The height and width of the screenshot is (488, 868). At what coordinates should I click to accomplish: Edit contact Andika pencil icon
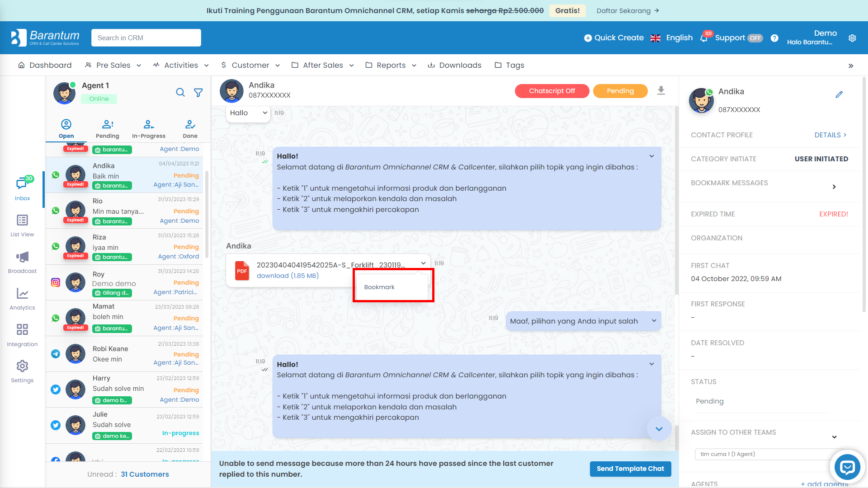pyautogui.click(x=839, y=94)
